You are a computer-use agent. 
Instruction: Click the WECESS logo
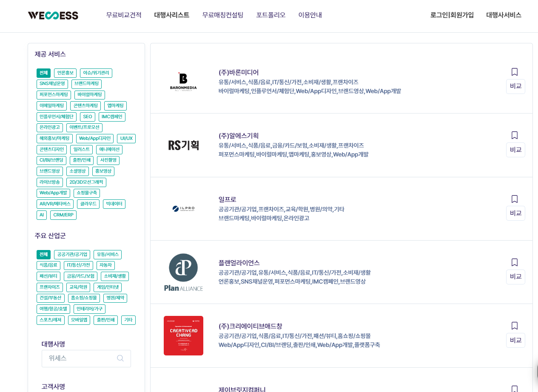53,15
